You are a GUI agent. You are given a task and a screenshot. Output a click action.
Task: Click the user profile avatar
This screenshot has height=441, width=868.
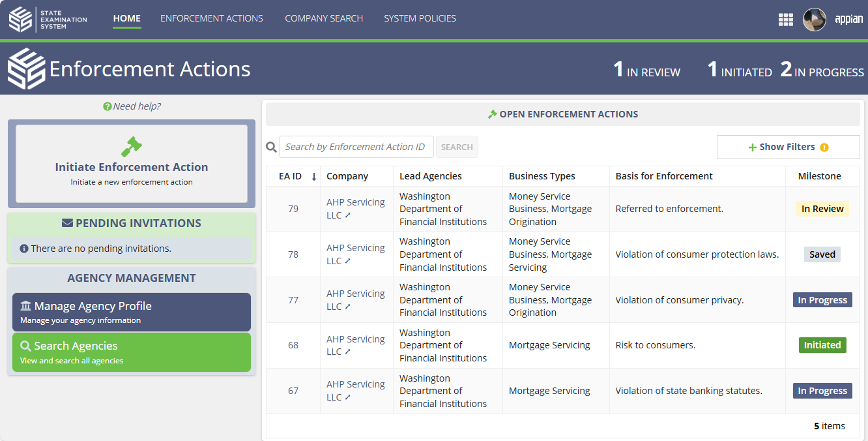click(814, 20)
